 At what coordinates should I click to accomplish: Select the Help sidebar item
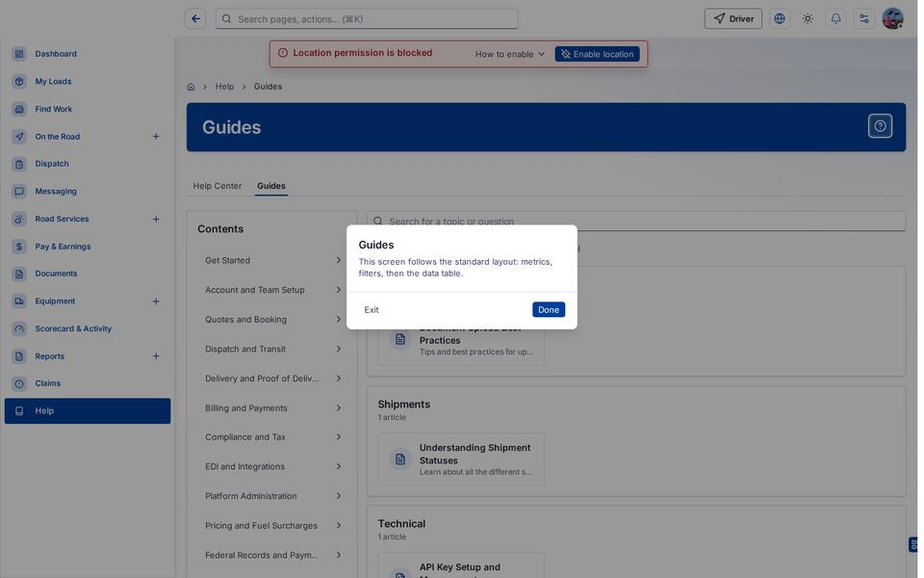pos(88,411)
